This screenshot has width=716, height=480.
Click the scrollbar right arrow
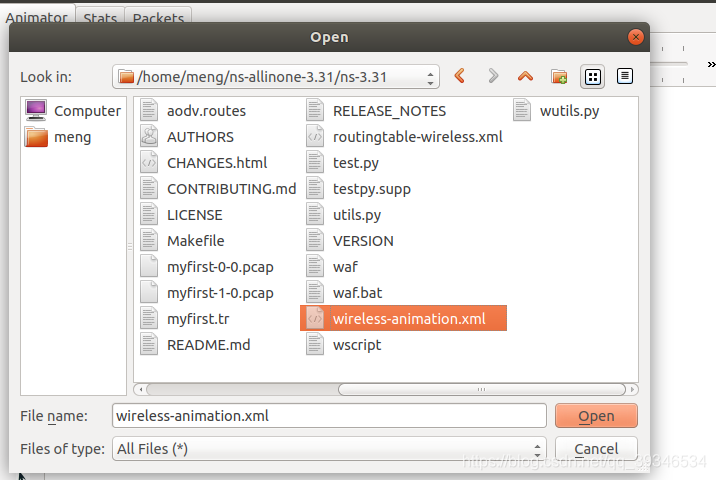coord(632,390)
